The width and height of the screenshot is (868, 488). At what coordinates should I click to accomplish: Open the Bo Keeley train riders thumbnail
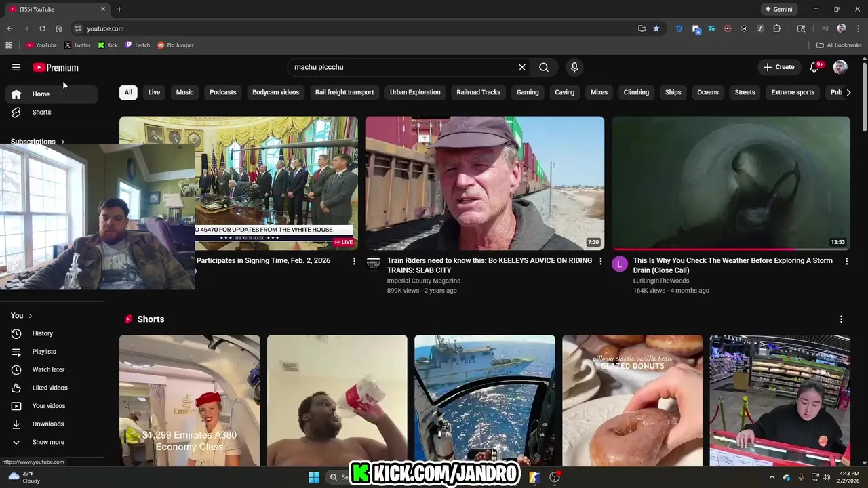click(x=485, y=183)
